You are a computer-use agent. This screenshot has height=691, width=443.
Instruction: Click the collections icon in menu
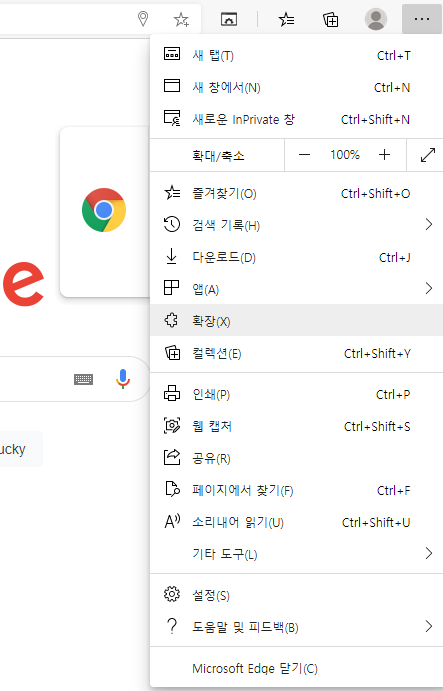172,353
